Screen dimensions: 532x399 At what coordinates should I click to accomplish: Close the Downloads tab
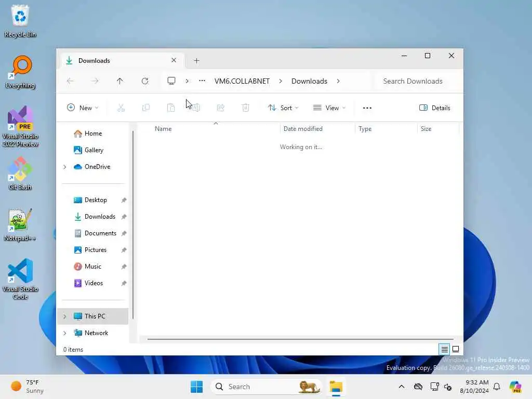[174, 60]
